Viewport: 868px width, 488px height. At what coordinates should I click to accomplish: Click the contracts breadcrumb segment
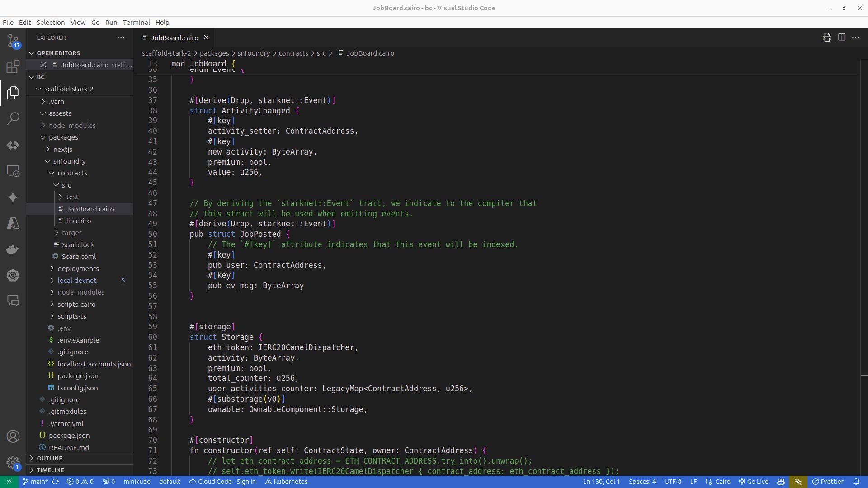click(293, 53)
